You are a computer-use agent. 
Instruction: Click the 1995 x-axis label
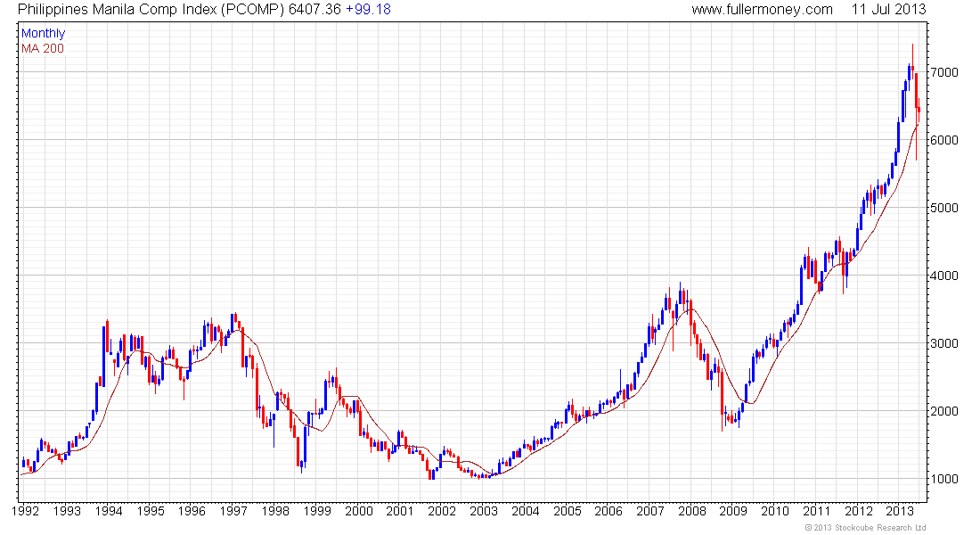coord(150,511)
